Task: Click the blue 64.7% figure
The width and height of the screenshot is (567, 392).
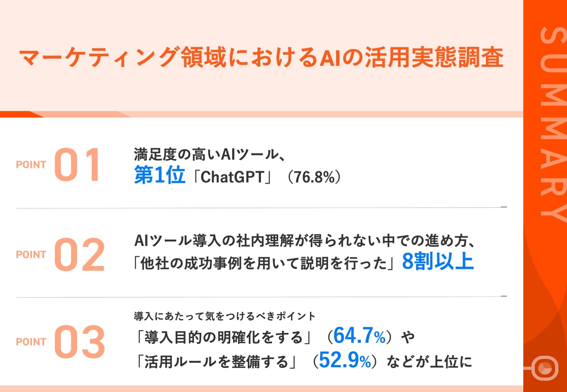Action: (359, 336)
